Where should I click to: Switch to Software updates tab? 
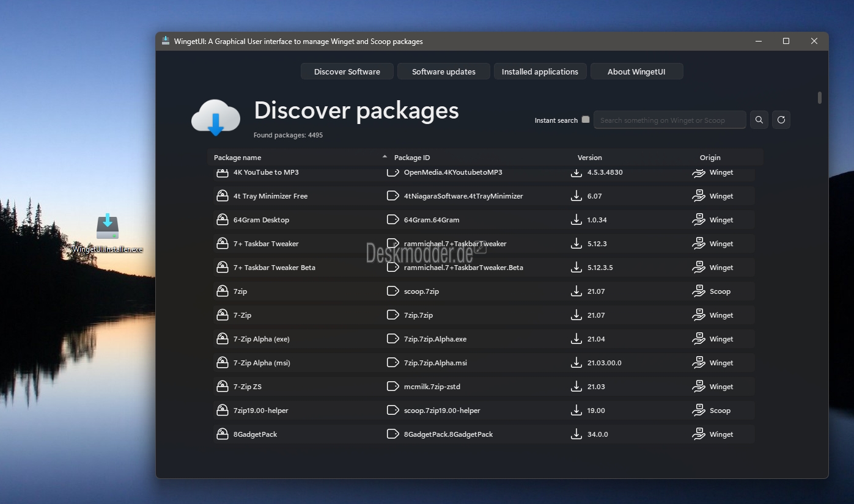coord(444,71)
